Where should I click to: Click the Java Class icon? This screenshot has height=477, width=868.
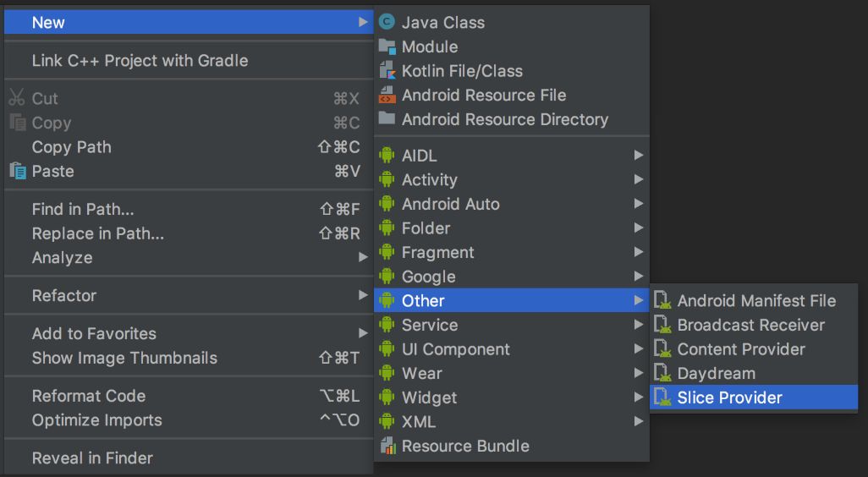tap(387, 22)
